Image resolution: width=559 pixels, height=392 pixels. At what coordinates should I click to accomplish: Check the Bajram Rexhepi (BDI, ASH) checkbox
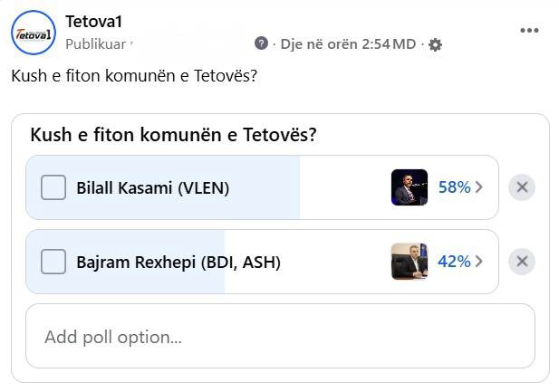[x=53, y=262]
